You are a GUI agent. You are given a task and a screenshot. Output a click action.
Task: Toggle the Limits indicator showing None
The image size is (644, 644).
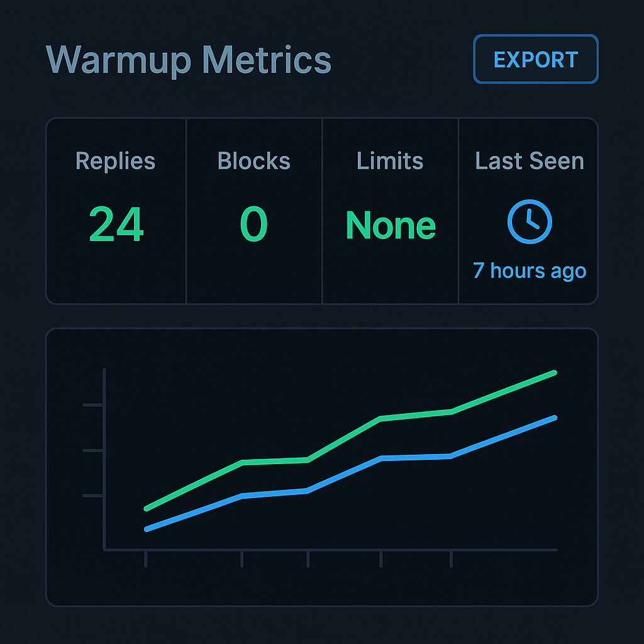390,225
